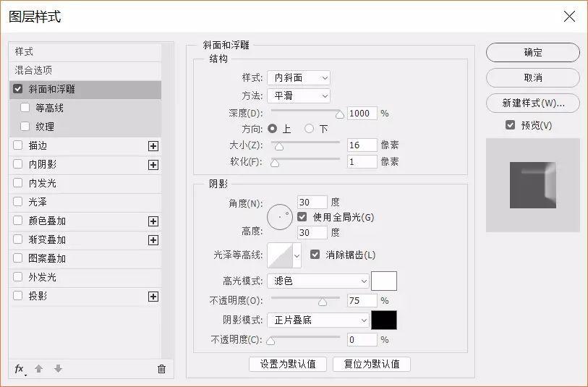This screenshot has width=588, height=387.
Task: Open the fx add-style menu icon
Action: click(20, 370)
